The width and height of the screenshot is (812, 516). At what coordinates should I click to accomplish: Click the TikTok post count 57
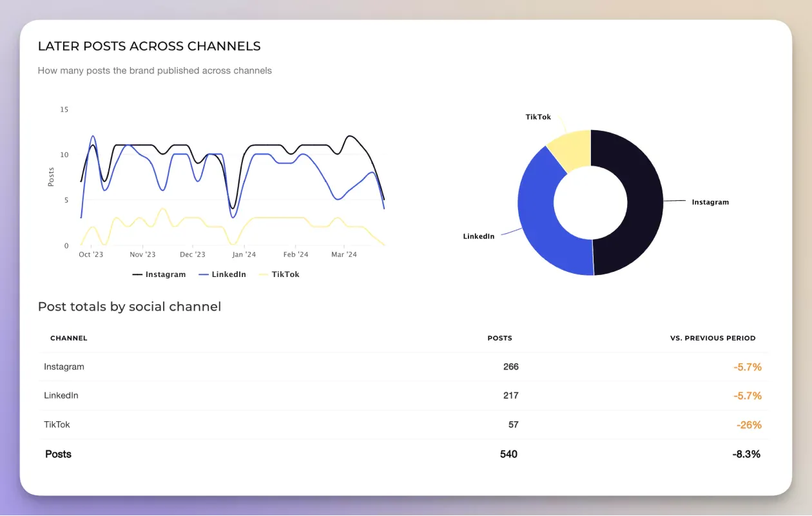pyautogui.click(x=513, y=425)
